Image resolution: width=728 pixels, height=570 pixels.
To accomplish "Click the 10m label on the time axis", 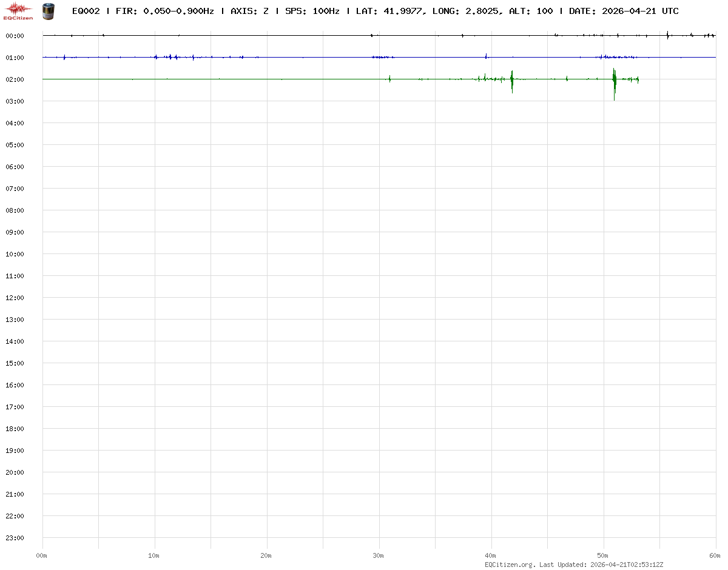I will point(154,555).
